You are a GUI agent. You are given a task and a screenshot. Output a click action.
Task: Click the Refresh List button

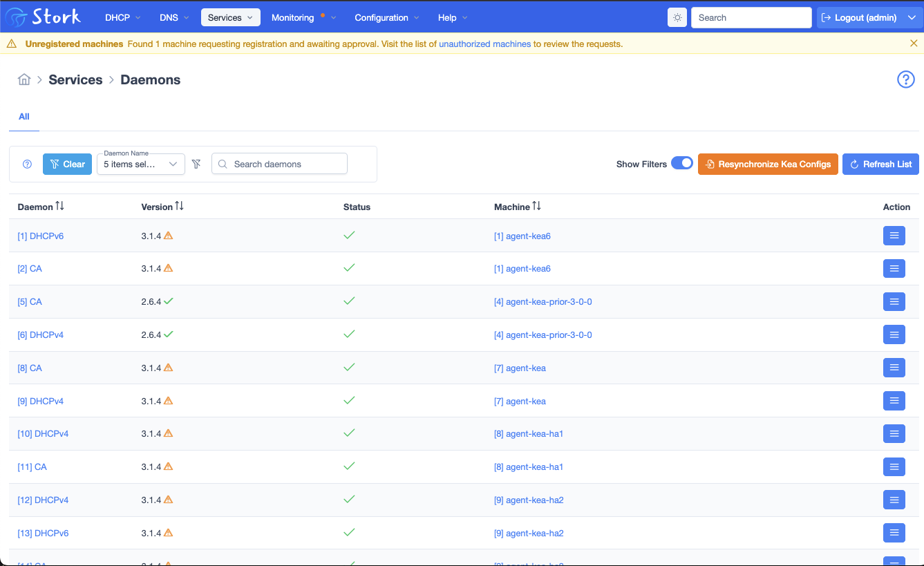880,164
